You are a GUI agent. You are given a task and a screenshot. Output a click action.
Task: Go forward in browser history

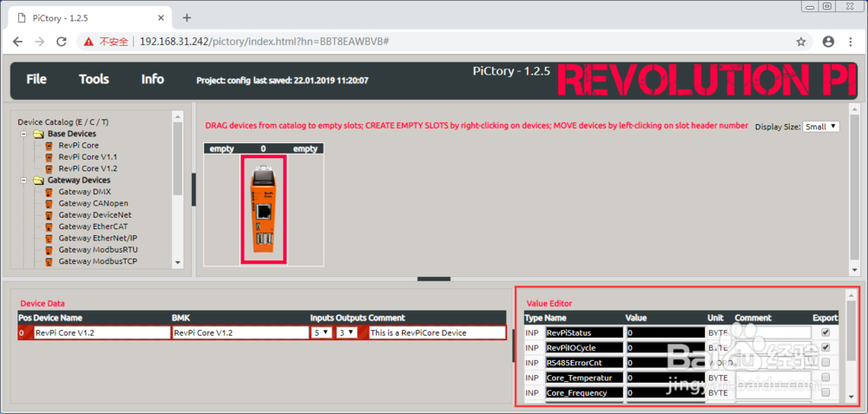coord(39,42)
